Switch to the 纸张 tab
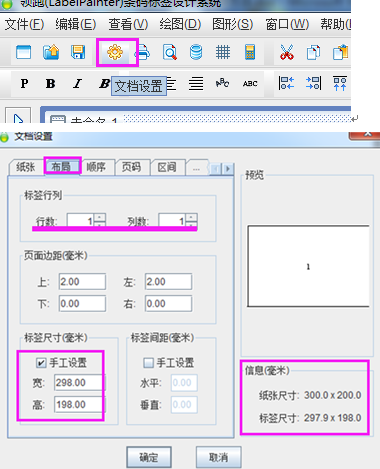 point(26,167)
